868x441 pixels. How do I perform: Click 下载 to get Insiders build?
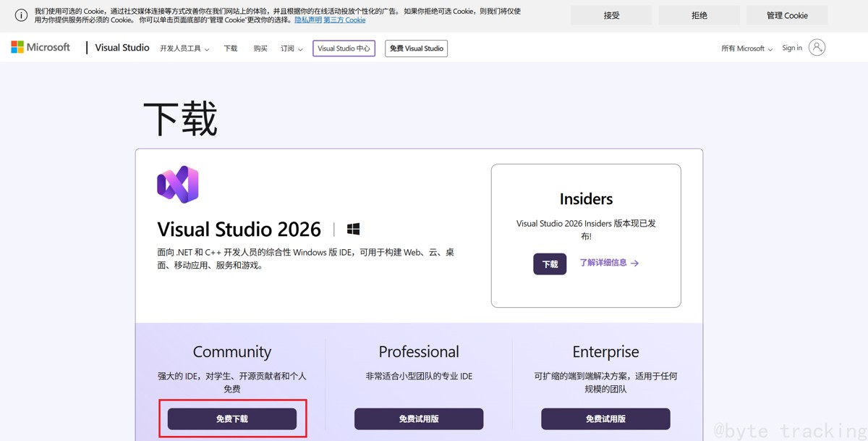click(550, 264)
